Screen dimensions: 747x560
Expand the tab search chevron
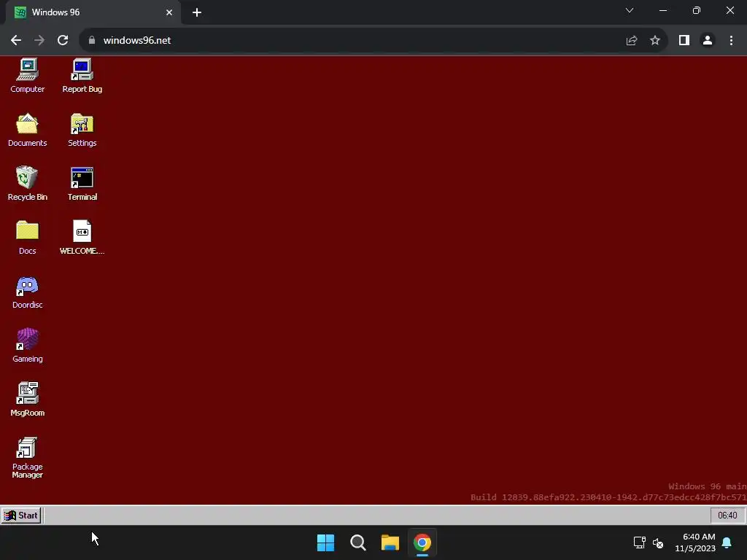(x=630, y=10)
